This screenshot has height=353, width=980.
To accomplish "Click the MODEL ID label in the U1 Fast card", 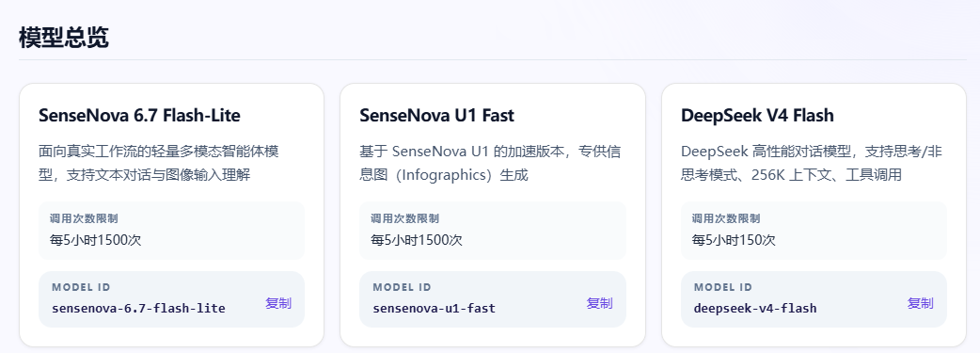I will tap(403, 287).
